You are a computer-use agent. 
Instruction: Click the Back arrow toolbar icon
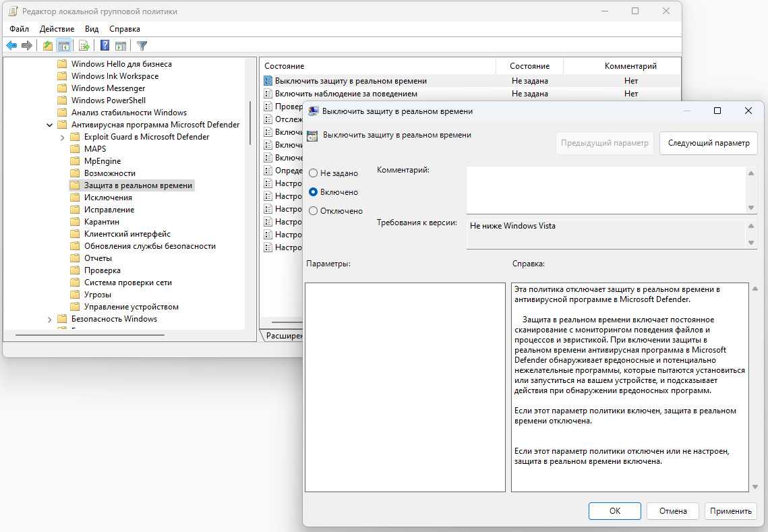pyautogui.click(x=11, y=46)
